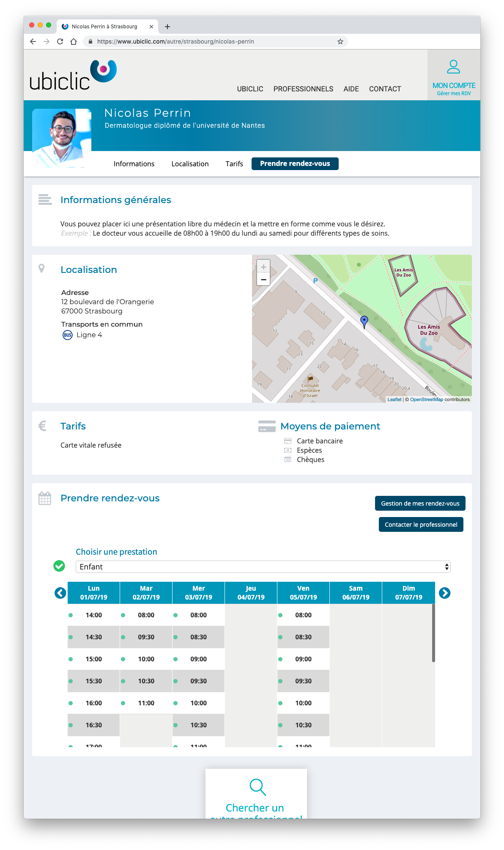Click the Chèques payment text
This screenshot has height=850, width=504.
tap(311, 460)
